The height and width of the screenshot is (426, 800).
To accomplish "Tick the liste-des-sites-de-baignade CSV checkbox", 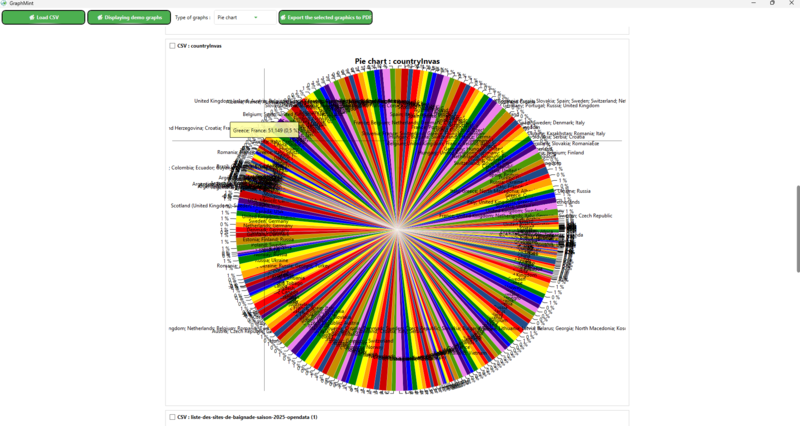I will coord(172,417).
